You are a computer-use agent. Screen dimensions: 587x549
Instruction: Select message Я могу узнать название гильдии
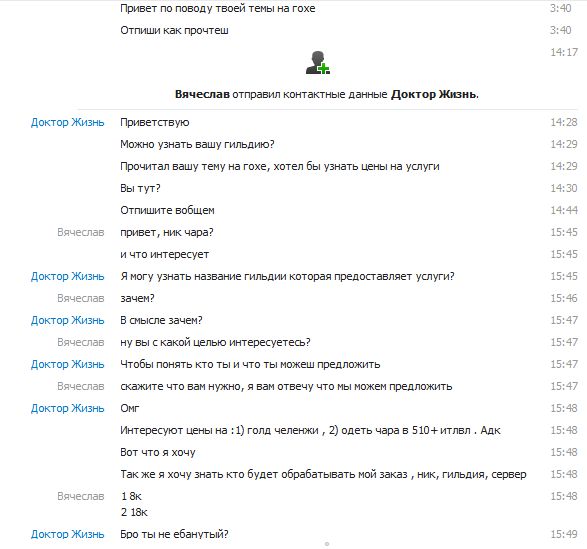click(287, 276)
